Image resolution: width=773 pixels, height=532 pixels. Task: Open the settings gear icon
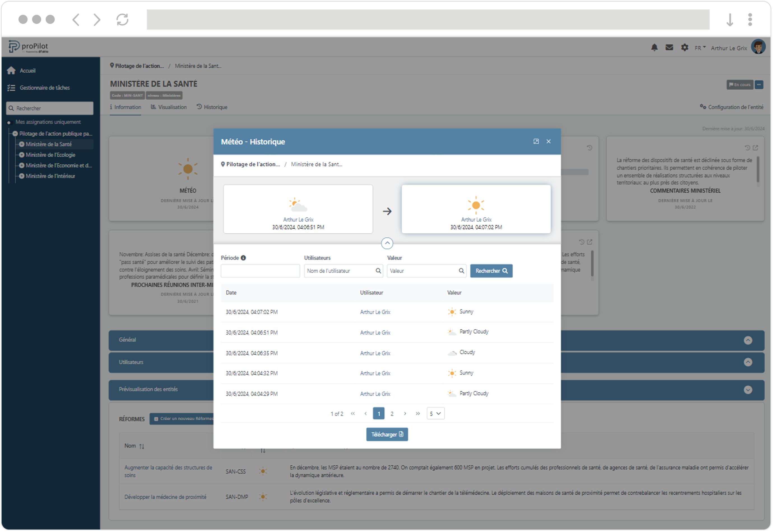pyautogui.click(x=684, y=48)
